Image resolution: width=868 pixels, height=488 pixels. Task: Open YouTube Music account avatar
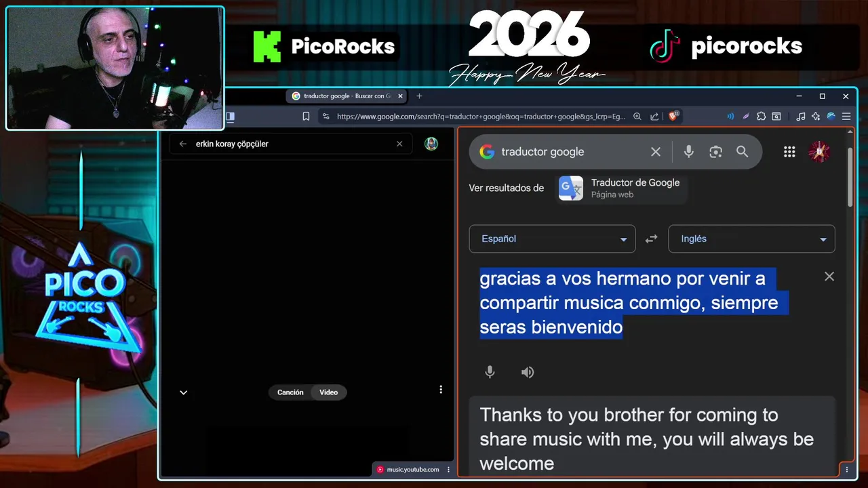[431, 144]
